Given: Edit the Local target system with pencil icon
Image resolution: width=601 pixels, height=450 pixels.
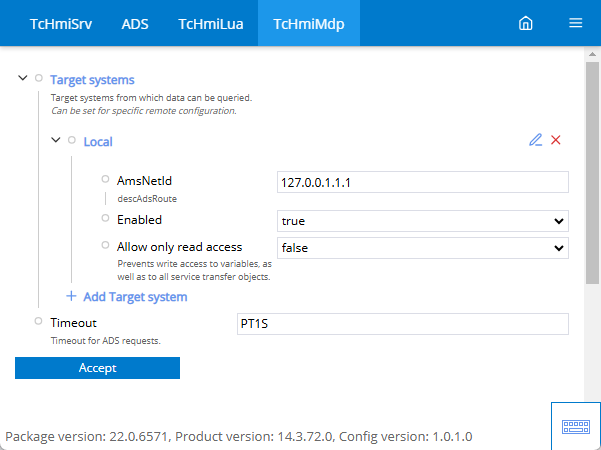Looking at the screenshot, I should click(535, 140).
